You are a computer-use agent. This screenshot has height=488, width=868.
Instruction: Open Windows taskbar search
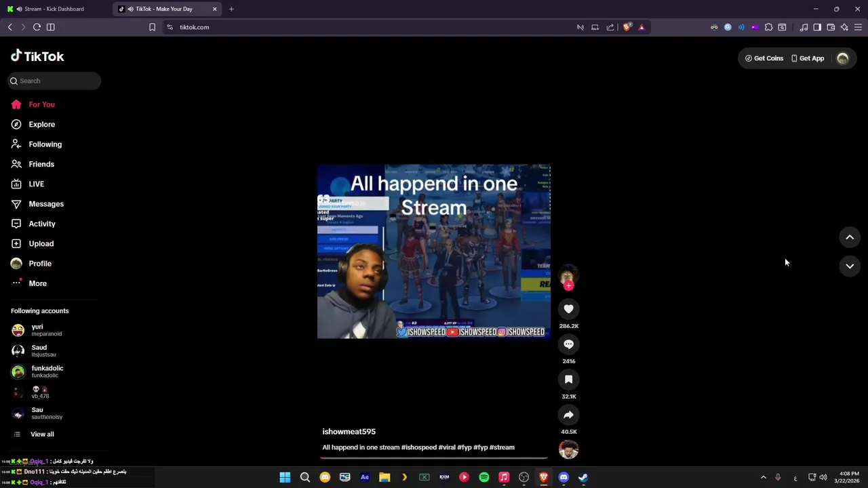coord(305,477)
